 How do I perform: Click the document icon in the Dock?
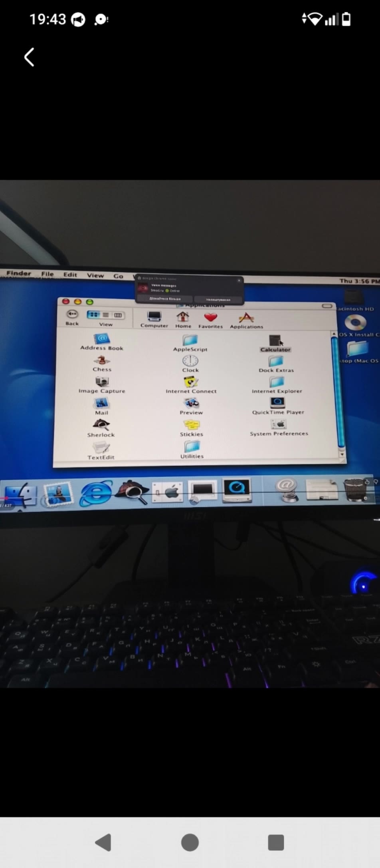coord(322,490)
